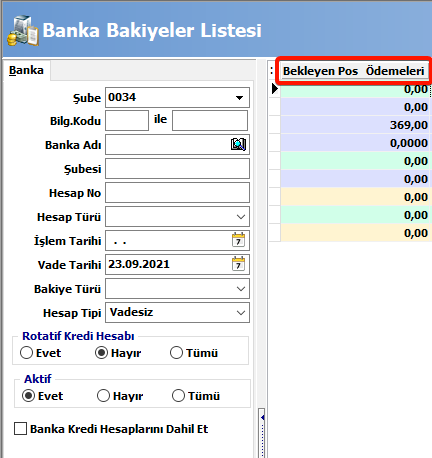Open the İşlem Tarihi calendar picker
The height and width of the screenshot is (458, 432).
click(x=238, y=240)
